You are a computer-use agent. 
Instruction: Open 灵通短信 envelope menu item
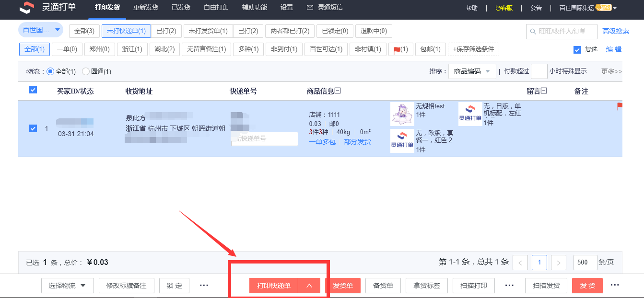pos(324,8)
